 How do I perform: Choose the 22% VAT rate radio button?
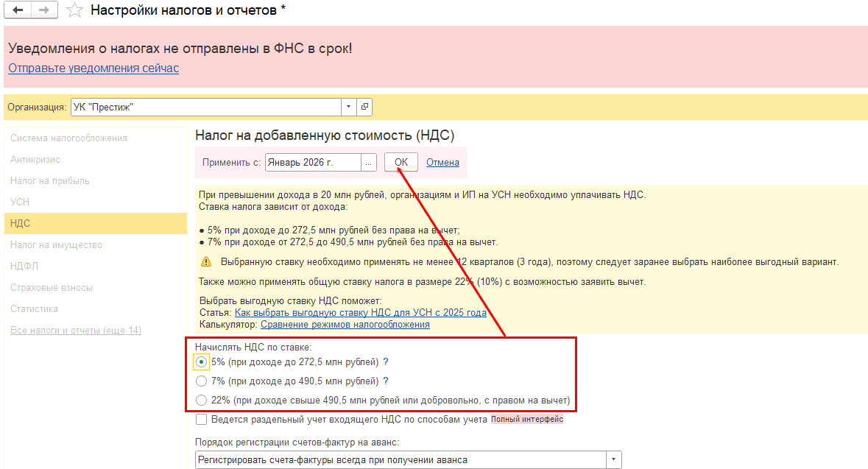pyautogui.click(x=201, y=401)
